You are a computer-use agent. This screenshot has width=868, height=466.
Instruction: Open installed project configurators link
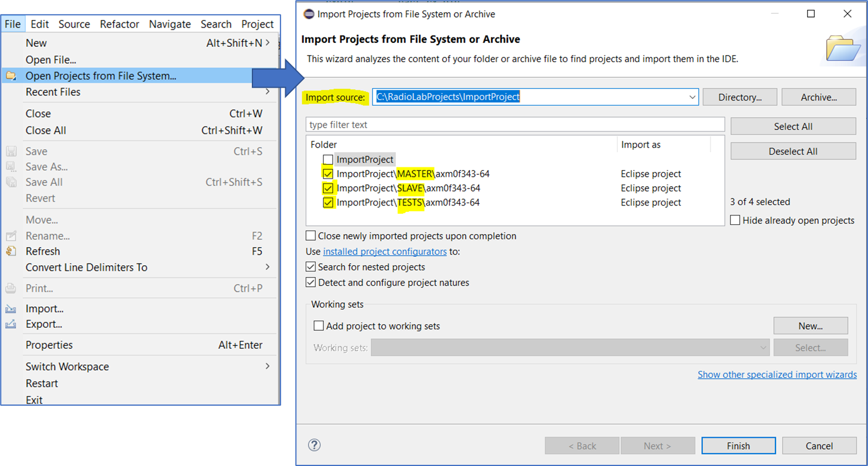point(385,252)
